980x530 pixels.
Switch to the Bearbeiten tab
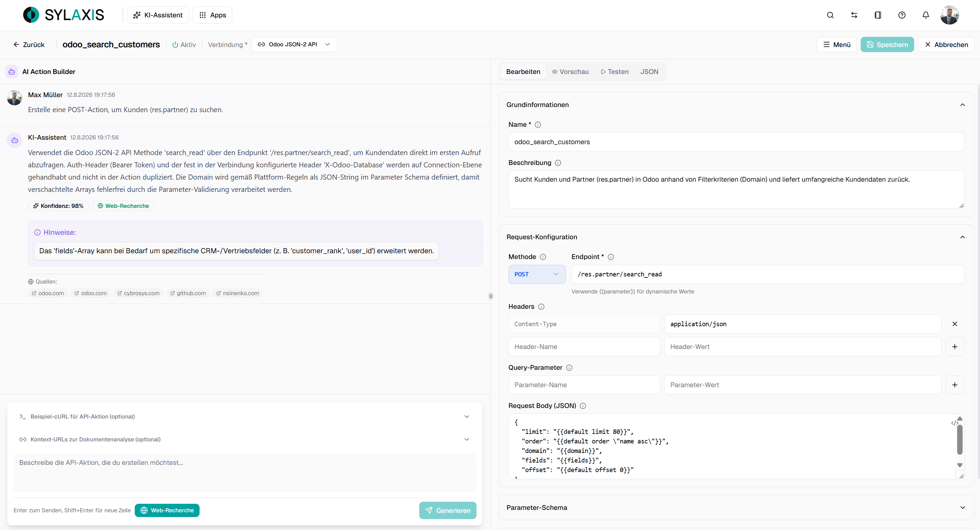pyautogui.click(x=523, y=72)
